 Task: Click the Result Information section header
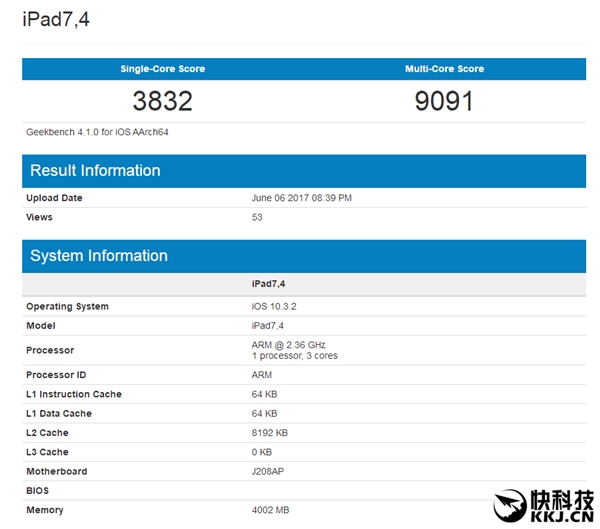[x=95, y=170]
